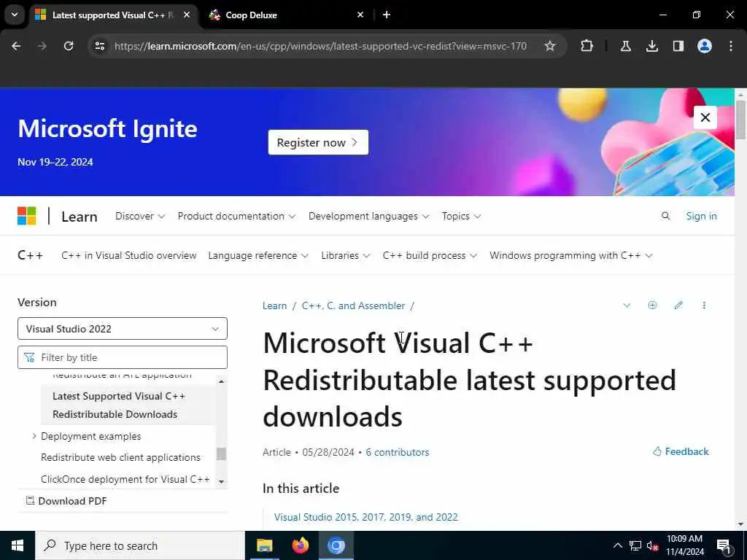Expand the C++ build process menu
This screenshot has width=747, height=560.
tap(430, 255)
